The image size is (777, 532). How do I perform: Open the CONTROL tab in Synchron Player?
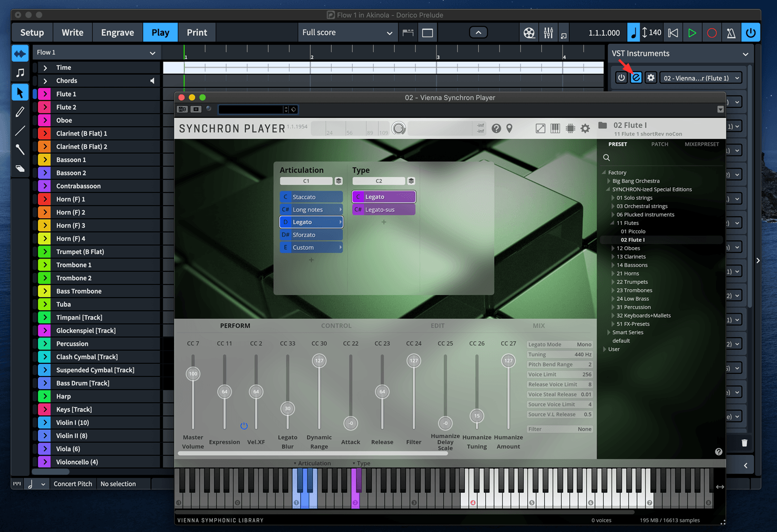(336, 326)
